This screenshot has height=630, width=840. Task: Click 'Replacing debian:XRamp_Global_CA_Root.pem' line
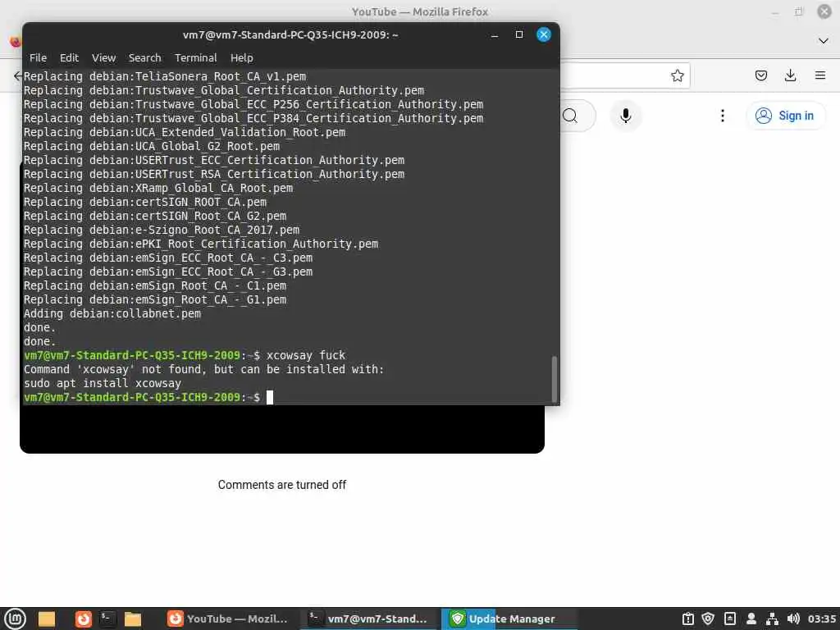pyautogui.click(x=158, y=189)
